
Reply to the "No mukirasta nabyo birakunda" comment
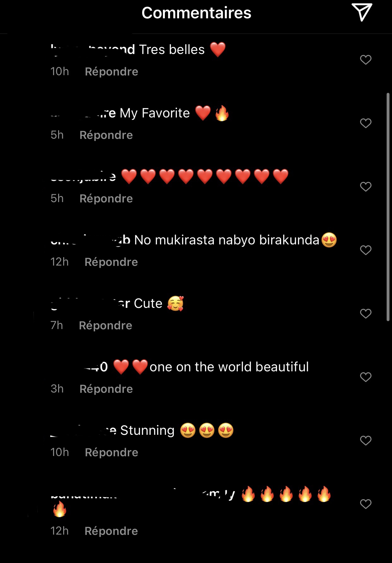(x=111, y=262)
